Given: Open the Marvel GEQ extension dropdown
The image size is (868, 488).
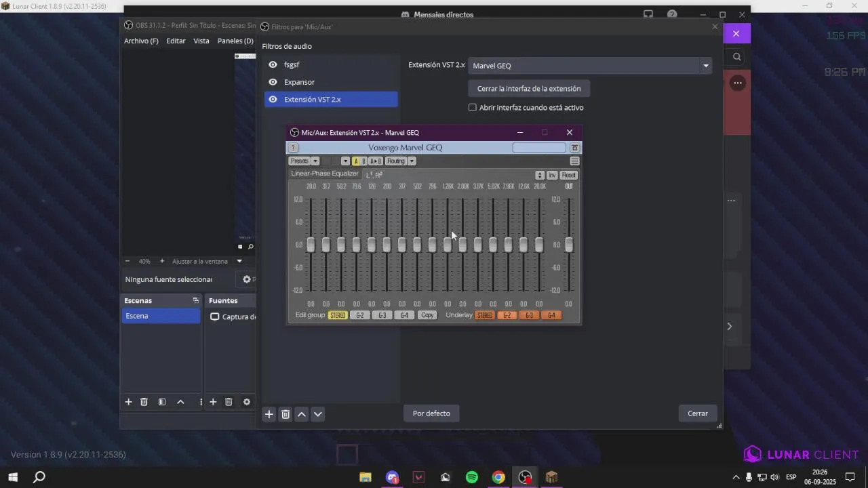Looking at the screenshot, I should coord(706,66).
